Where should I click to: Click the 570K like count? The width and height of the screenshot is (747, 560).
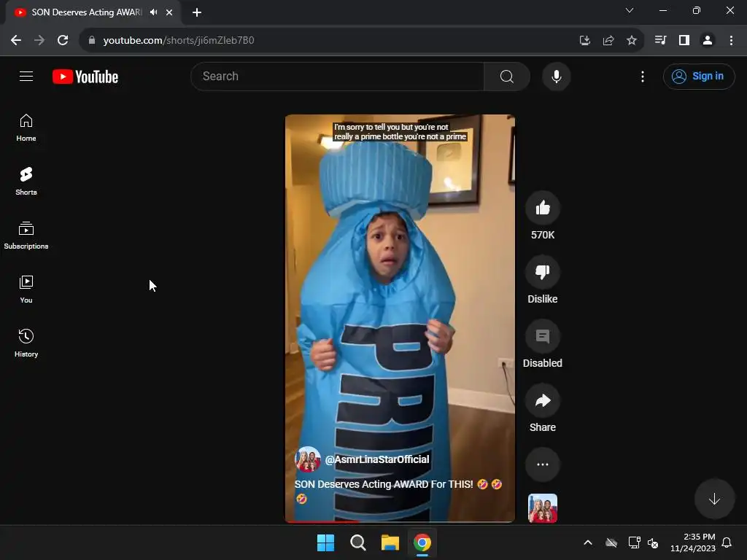pos(543,235)
